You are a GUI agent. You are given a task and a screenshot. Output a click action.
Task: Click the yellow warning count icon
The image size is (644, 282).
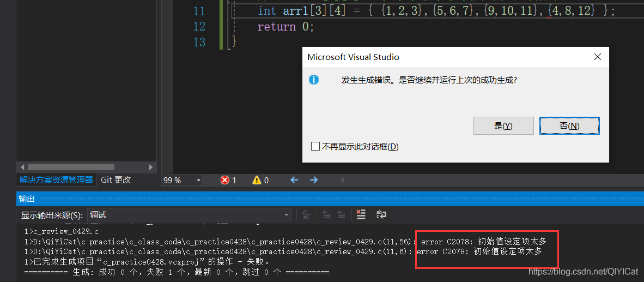[257, 180]
